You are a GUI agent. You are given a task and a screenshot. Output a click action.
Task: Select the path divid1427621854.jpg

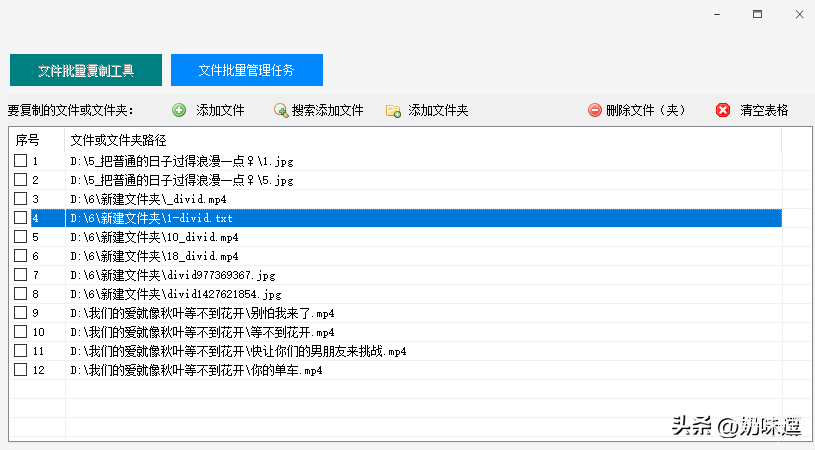click(176, 294)
